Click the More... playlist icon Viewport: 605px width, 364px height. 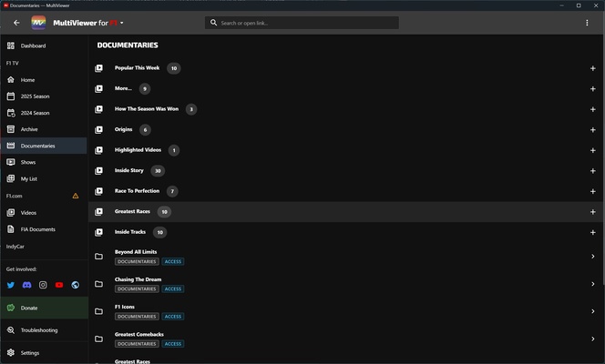tap(98, 88)
